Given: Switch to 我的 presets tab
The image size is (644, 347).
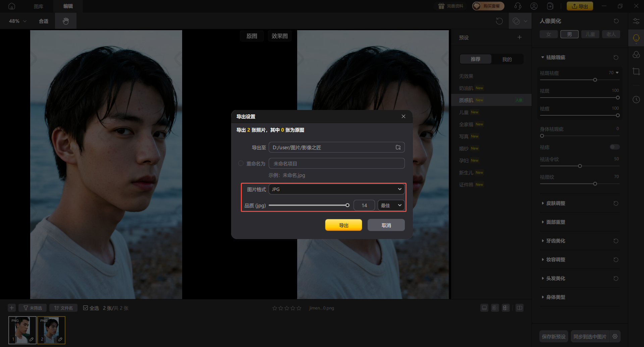Looking at the screenshot, I should pos(507,59).
